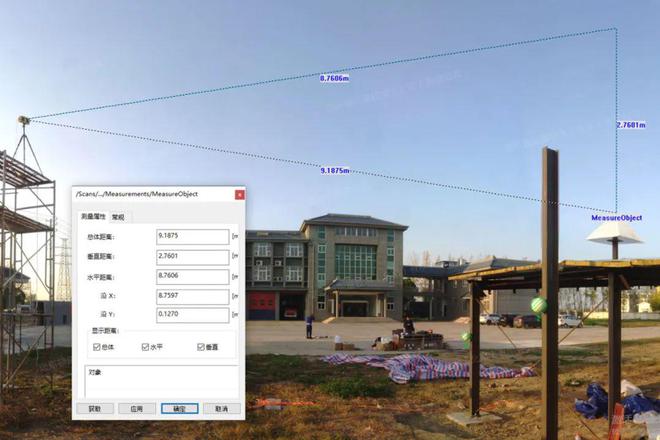This screenshot has height=440, width=660.
Task: Uncheck the 总体 display distance checkbox
Action: 96,346
